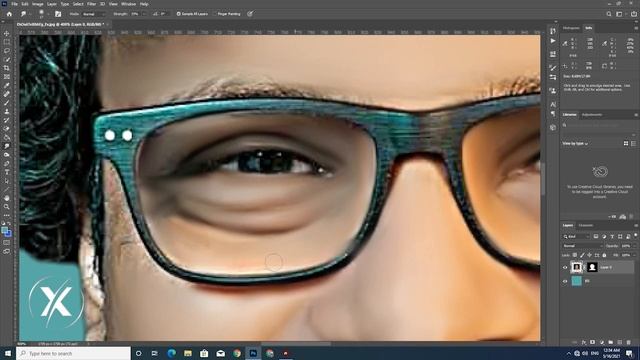The image size is (640, 360).
Task: Open Microsoft Edge from the taskbar
Action: point(171,353)
